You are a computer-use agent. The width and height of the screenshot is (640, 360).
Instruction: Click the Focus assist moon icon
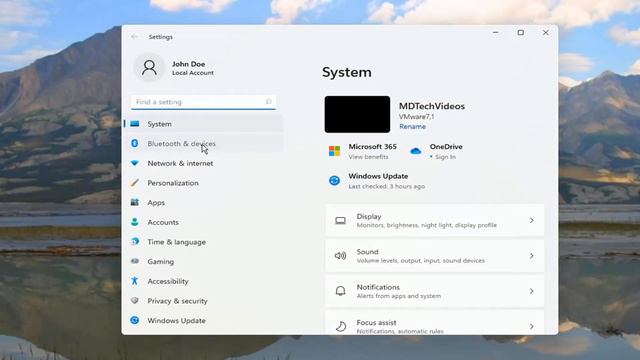coord(341,326)
